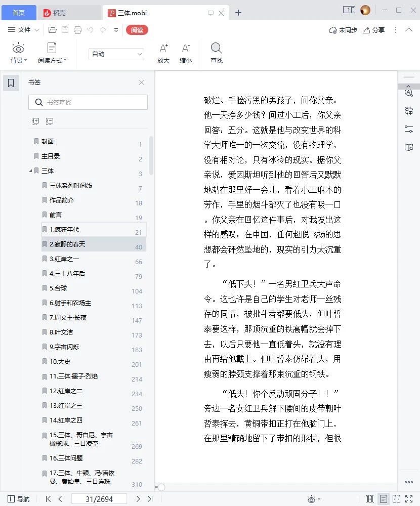Click the tab display icon on 三体.mobi tab

pos(211,13)
